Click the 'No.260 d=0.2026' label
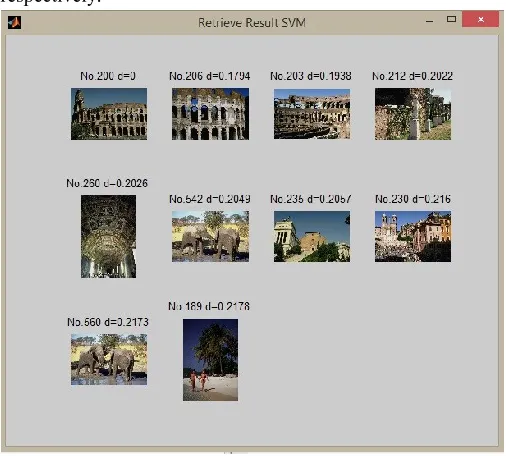Viewport: 506px width, 456px height. [x=107, y=183]
